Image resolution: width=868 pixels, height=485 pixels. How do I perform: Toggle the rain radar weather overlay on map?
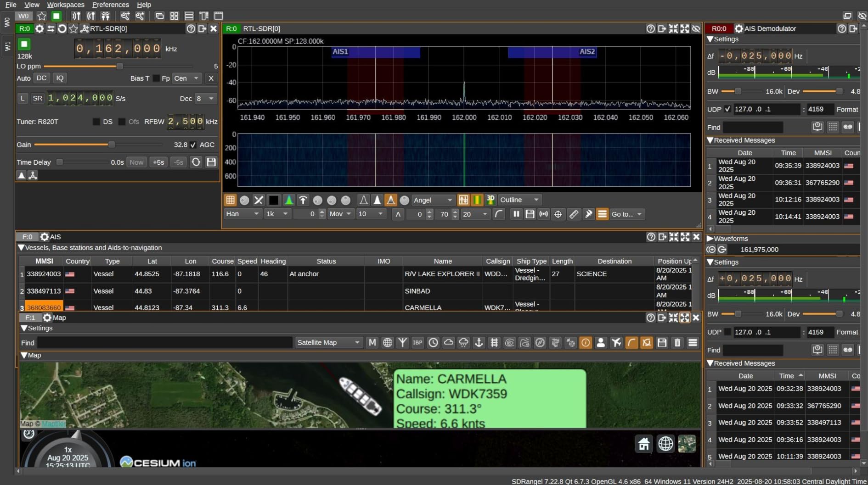tap(464, 343)
